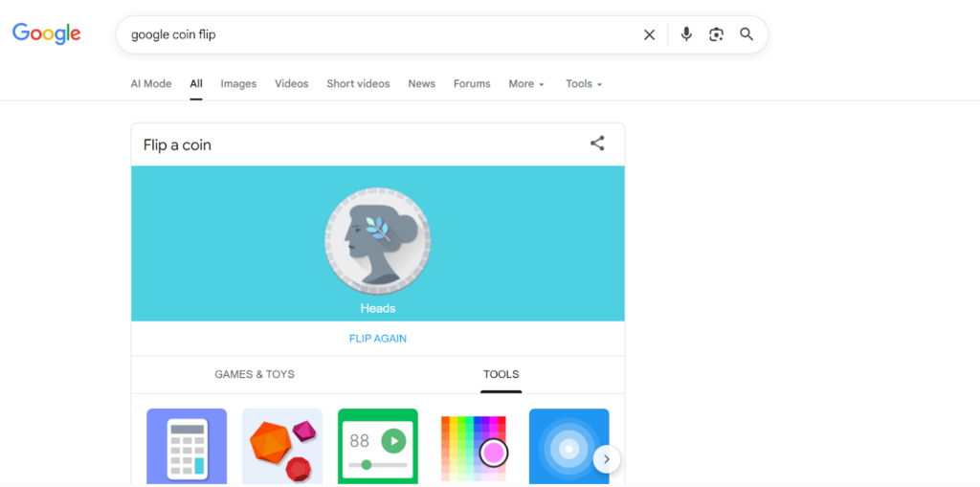980x487 pixels.
Task: Open the Short videos tab
Action: [x=358, y=84]
